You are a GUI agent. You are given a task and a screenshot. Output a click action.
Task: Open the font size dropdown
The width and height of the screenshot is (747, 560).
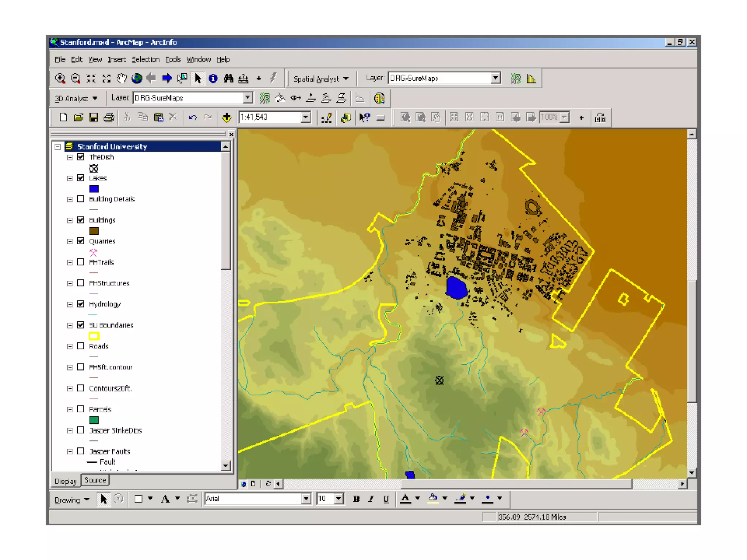[x=339, y=498]
